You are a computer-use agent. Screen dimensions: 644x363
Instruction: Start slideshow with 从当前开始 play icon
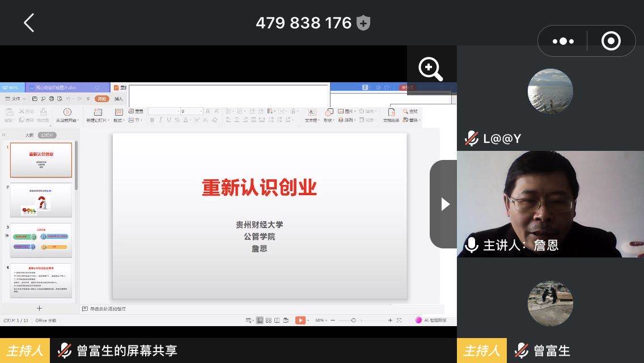pyautogui.click(x=67, y=112)
